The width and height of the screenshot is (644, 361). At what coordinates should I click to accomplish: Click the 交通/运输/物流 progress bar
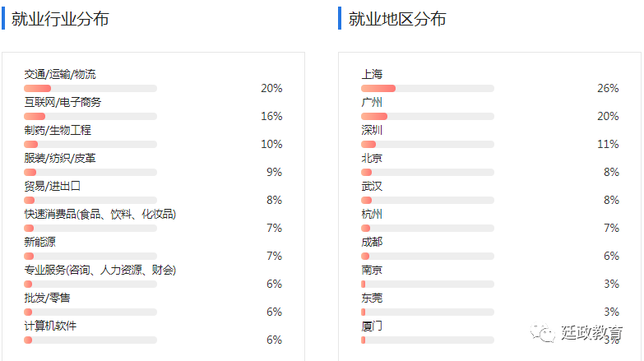pyautogui.click(x=90, y=88)
